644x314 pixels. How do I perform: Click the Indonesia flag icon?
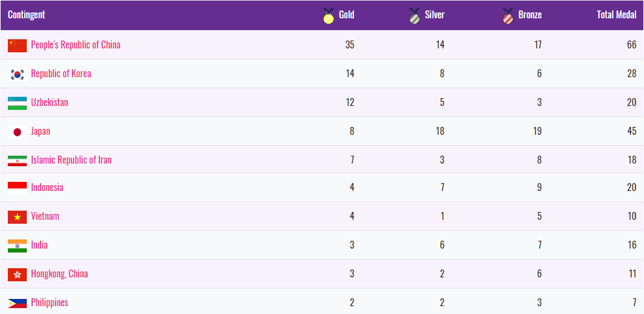tap(17, 188)
